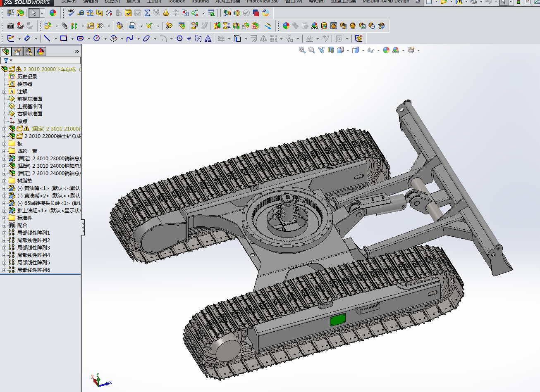
Task: Expand the 配合 mates group
Action: click(4, 225)
